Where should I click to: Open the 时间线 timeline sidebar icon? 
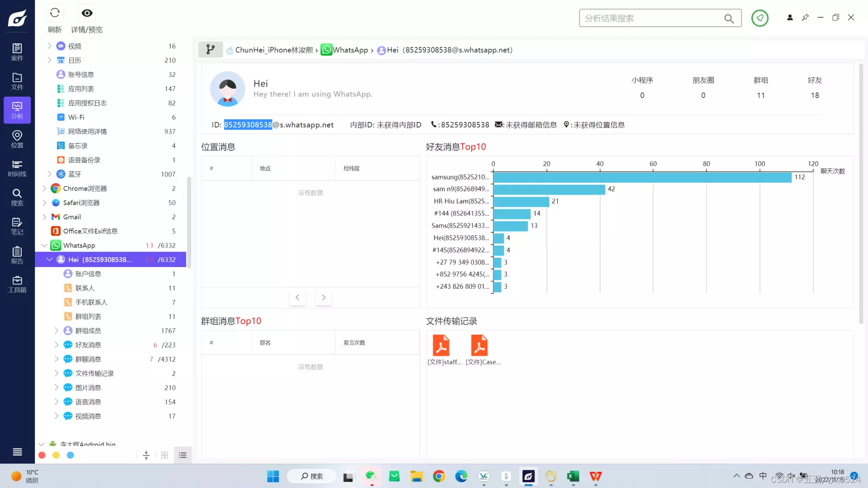[17, 168]
